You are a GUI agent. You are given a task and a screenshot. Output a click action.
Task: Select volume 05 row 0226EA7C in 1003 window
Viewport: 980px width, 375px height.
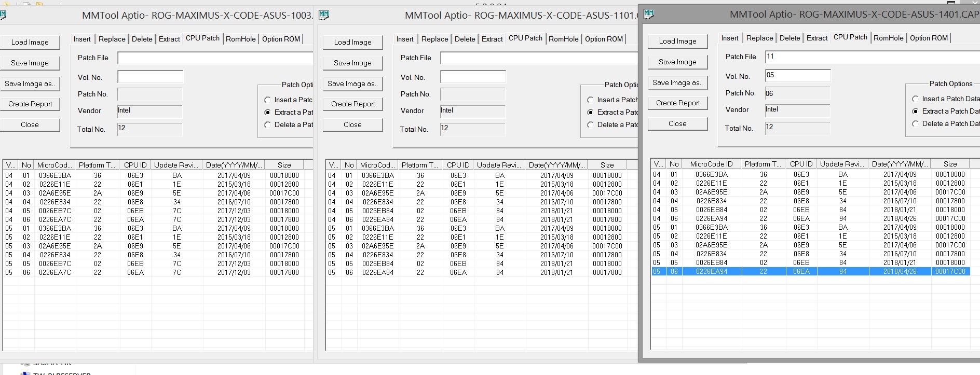(153, 272)
